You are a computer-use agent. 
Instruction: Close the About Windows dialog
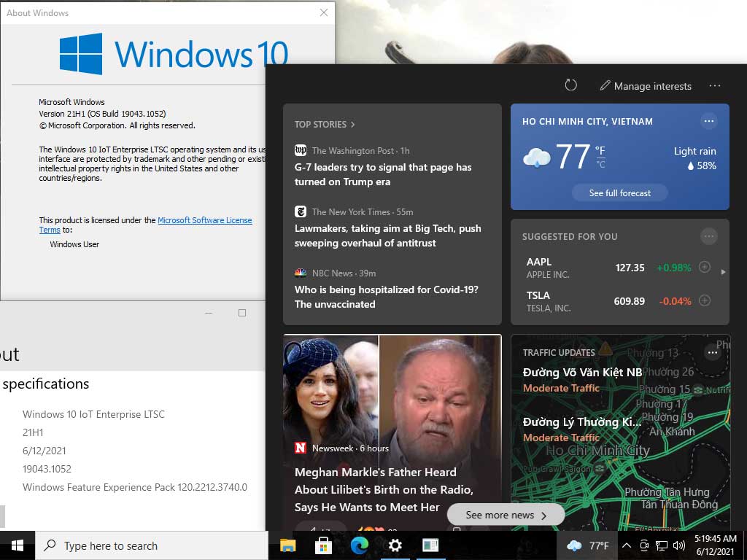tap(324, 12)
